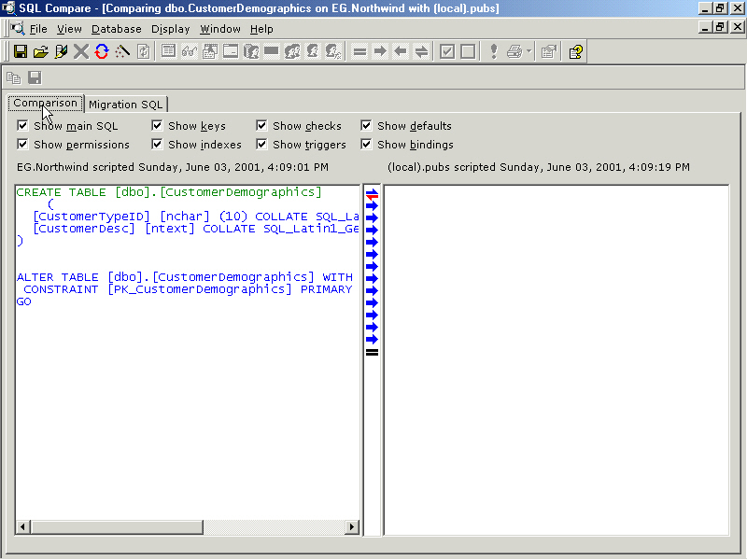Viewport: 747px width, 560px height.
Task: Click the left scroll arrow under SQL pane
Action: 22,526
